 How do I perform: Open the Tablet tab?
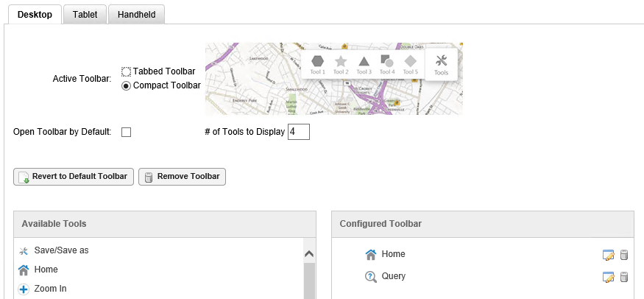(x=85, y=15)
